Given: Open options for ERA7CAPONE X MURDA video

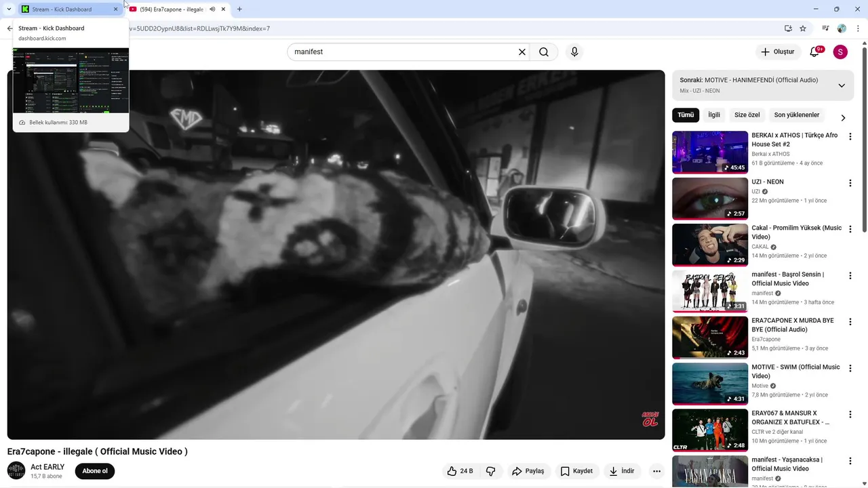Looking at the screenshot, I should (x=850, y=322).
